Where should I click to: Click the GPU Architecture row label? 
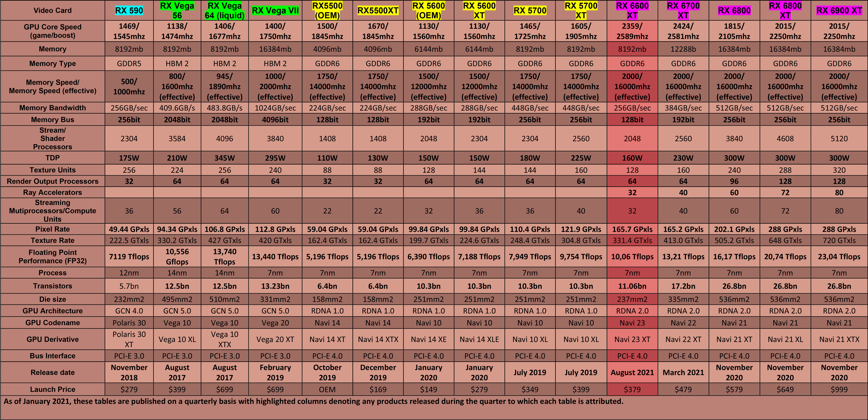[53, 310]
